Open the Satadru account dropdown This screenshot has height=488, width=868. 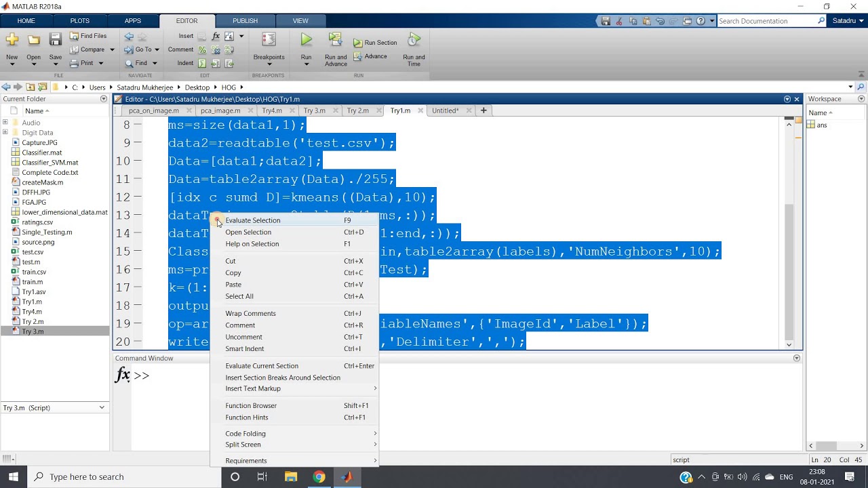[x=848, y=21]
